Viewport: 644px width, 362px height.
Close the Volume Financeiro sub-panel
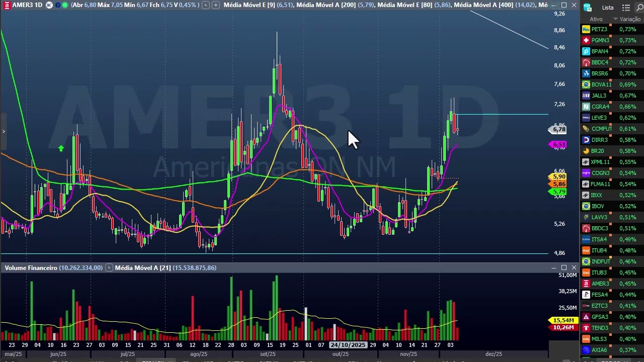574,268
